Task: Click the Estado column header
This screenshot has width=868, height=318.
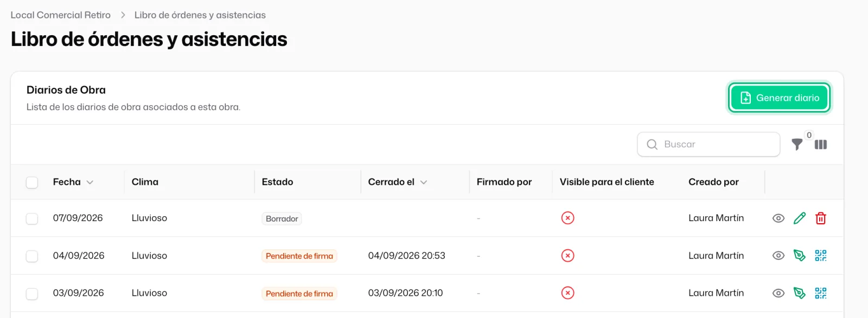Action: [x=277, y=182]
